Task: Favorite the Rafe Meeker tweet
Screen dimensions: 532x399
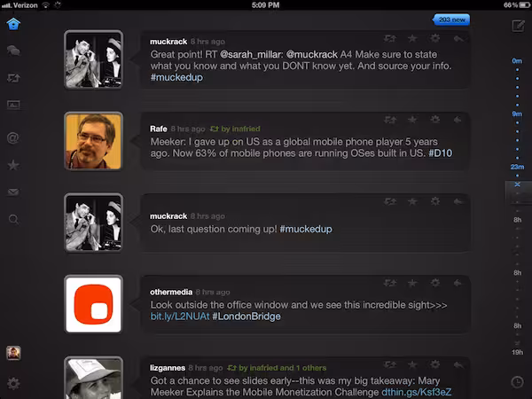Action: [x=412, y=120]
